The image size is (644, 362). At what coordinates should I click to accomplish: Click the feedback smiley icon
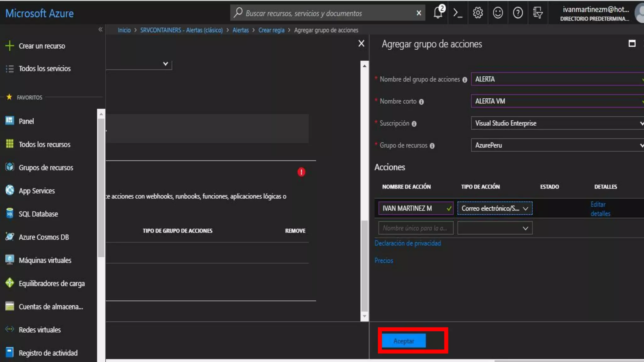498,13
